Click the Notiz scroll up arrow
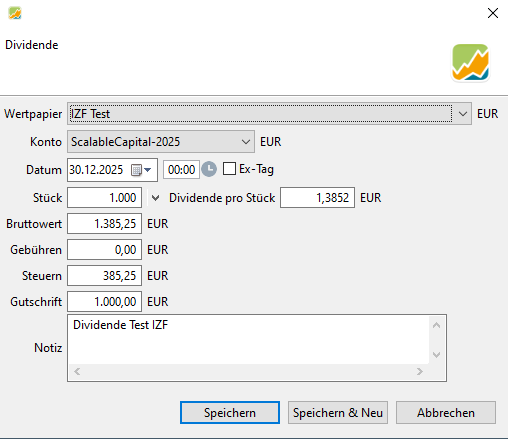This screenshot has height=439, width=508. click(437, 325)
